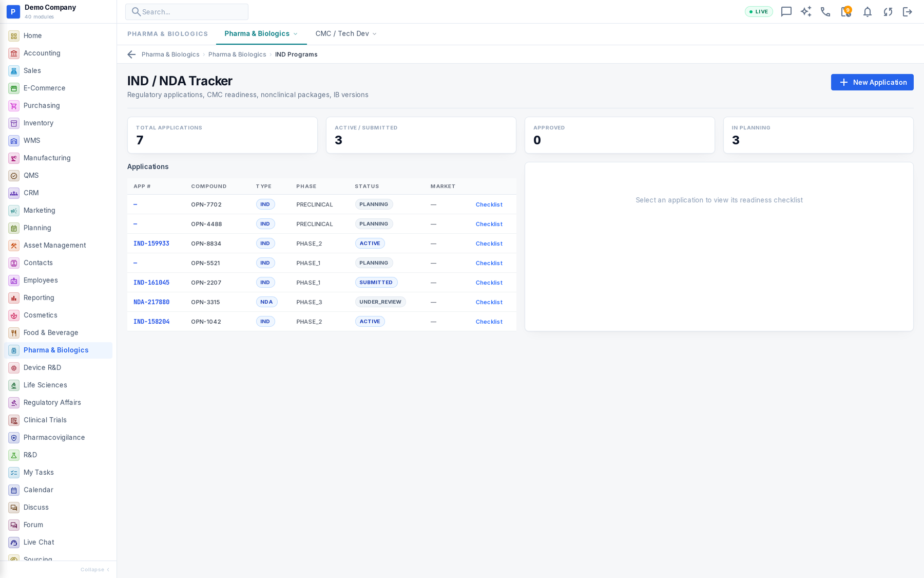The height and width of the screenshot is (578, 924).
Task: Click the back arrow in breadcrumbs
Action: coord(131,54)
